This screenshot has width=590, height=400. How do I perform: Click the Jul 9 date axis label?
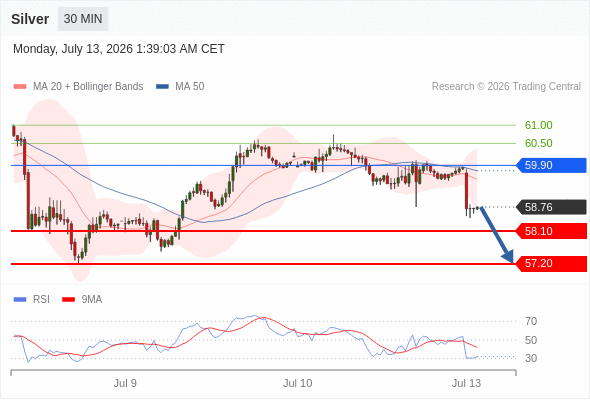click(x=125, y=383)
